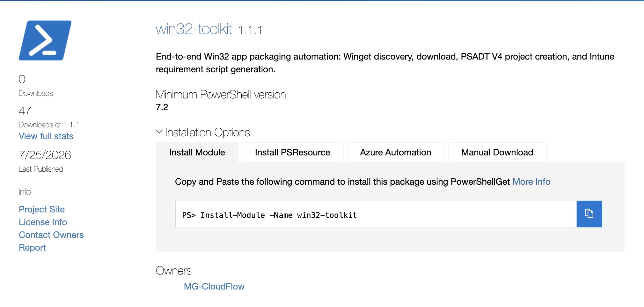Click the Owners section heading
The image size is (644, 307).
[173, 271]
